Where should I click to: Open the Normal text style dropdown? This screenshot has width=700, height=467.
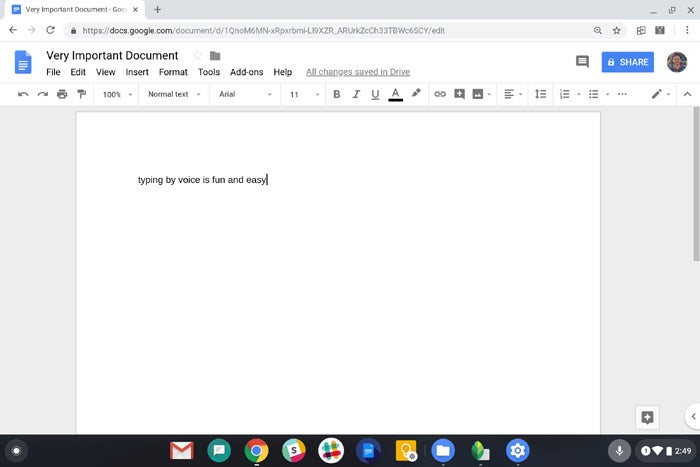174,94
